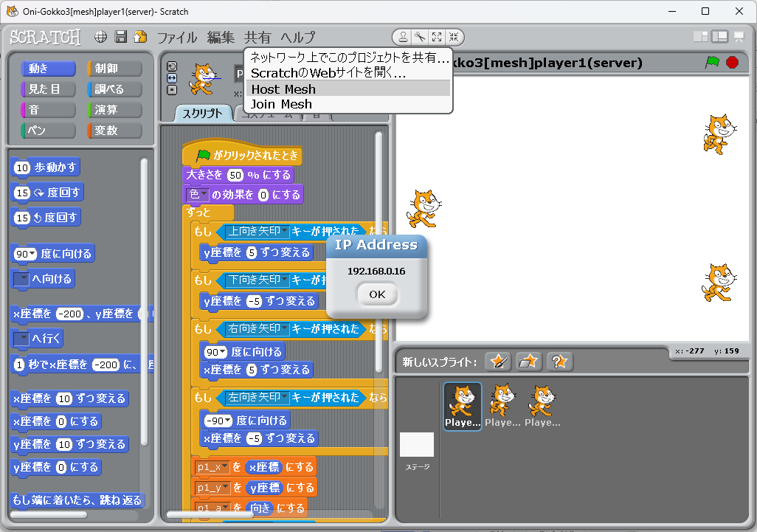Click the script area vertical scrollbar
The image size is (757, 532).
[x=379, y=252]
